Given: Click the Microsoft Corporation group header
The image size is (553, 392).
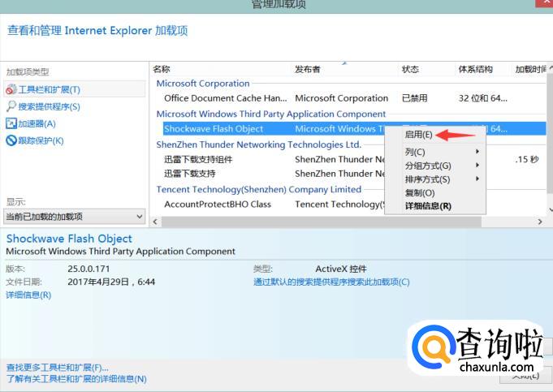Looking at the screenshot, I should click(x=203, y=84).
